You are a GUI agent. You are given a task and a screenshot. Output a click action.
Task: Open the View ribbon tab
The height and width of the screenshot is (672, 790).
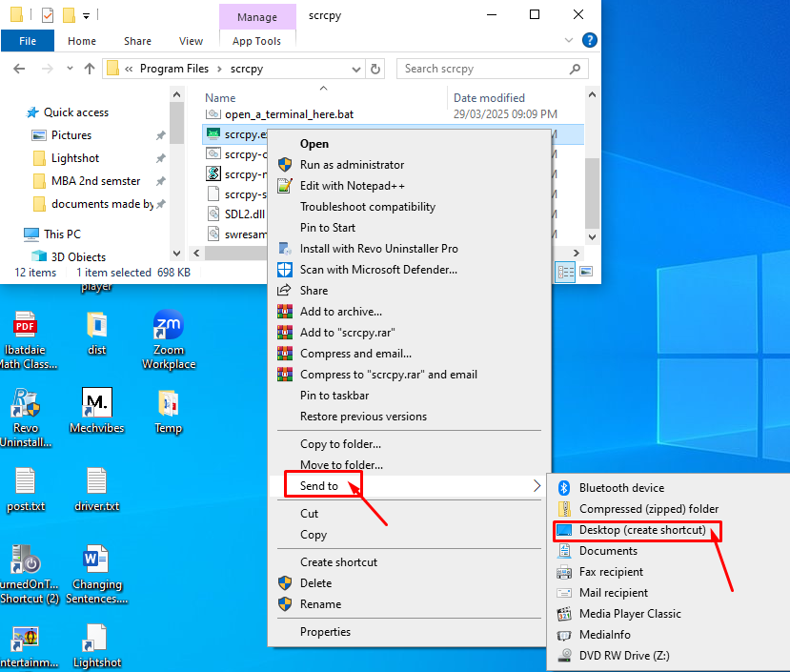pos(191,41)
